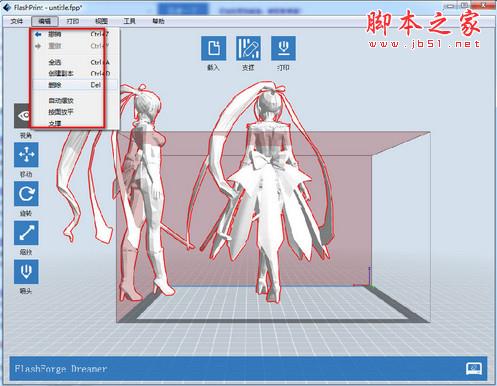
Task: Select the Rotate (旋转) tool
Action: click(x=26, y=194)
